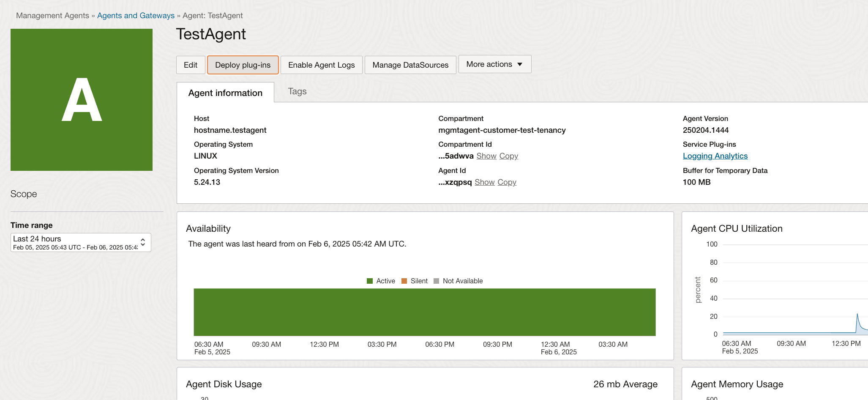The height and width of the screenshot is (400, 868).
Task: Show the full Agent Id
Action: 484,182
